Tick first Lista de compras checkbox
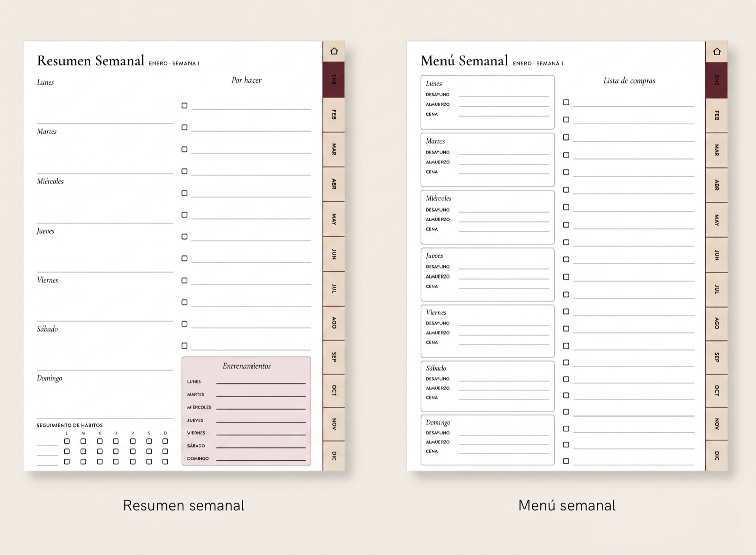756x555 pixels. pos(566,102)
